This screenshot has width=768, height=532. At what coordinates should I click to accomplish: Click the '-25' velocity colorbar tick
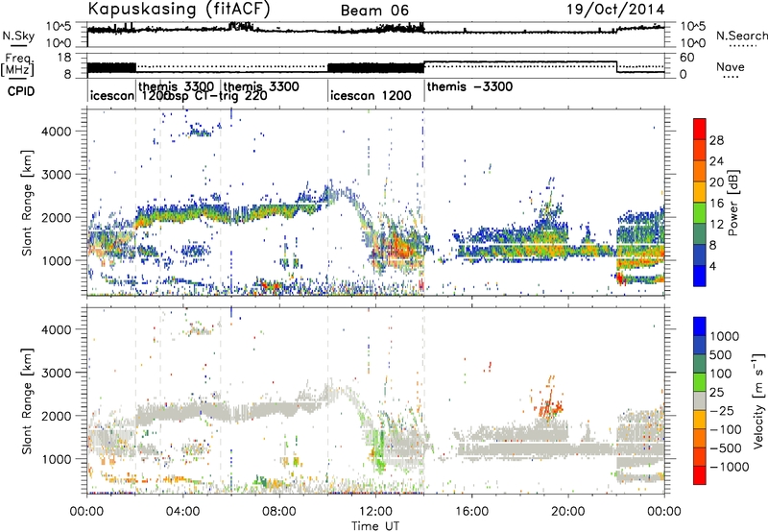[722, 410]
